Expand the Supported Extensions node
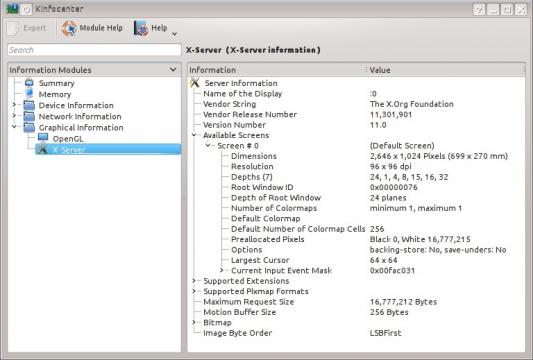Image resolution: width=533 pixels, height=360 pixels. coord(194,281)
